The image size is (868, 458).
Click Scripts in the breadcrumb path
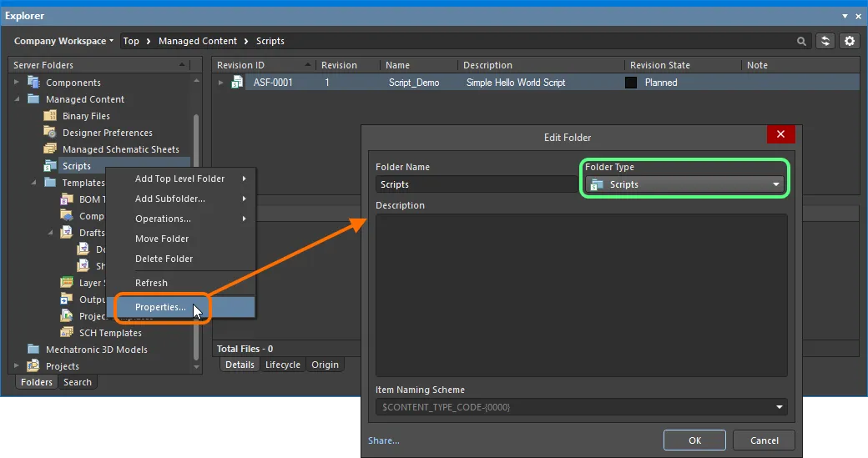270,41
